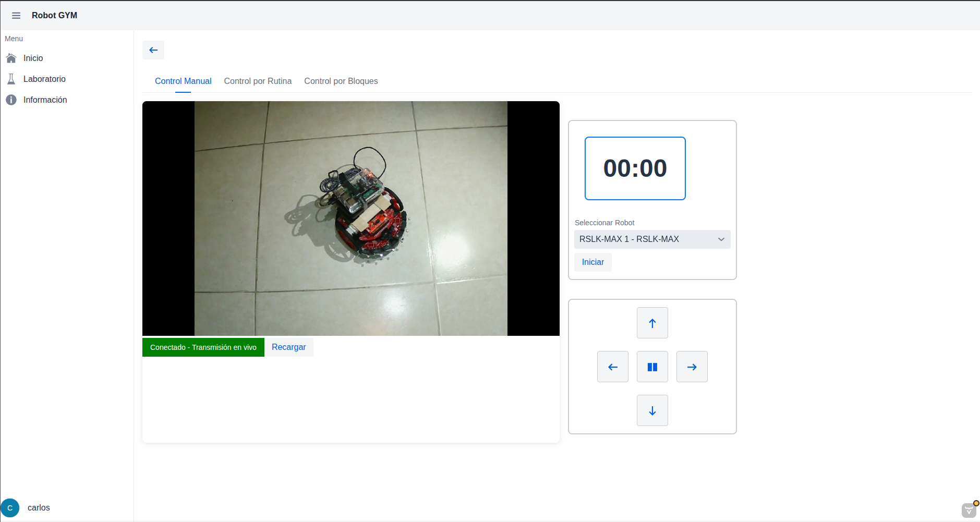The image size is (980, 522).
Task: Turn robot left with left arrow
Action: click(x=612, y=367)
